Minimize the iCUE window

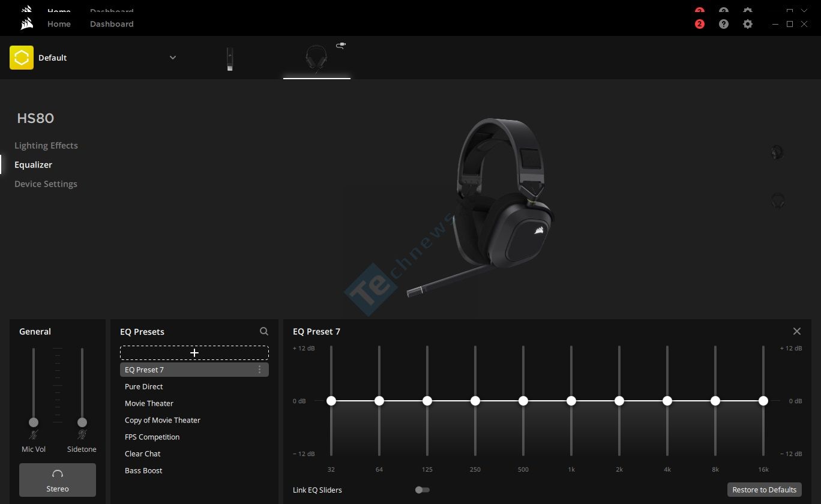pos(775,24)
